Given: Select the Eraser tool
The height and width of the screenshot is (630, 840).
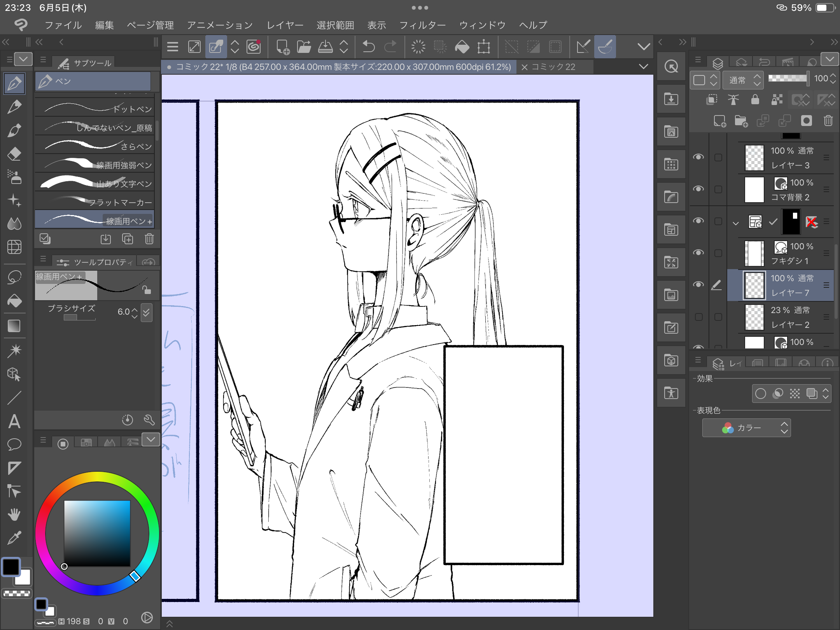Looking at the screenshot, I should click(x=14, y=154).
